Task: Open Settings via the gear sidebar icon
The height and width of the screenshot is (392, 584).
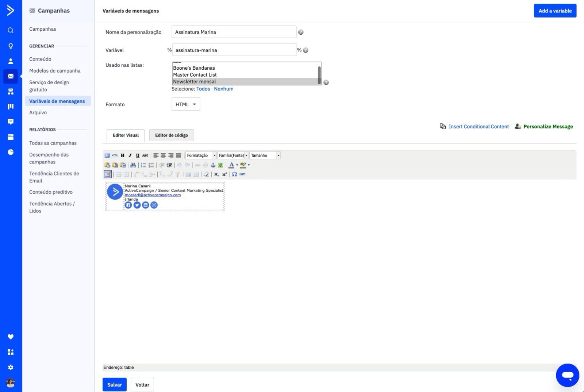Action: tap(11, 367)
